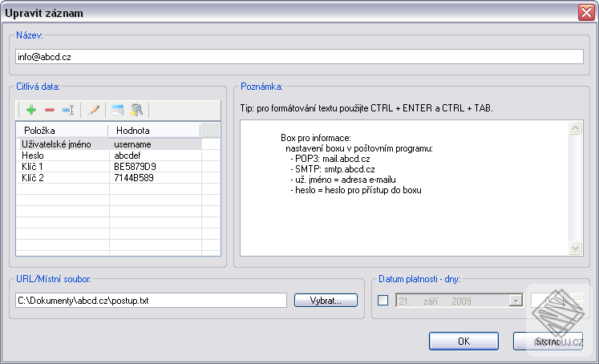
Task: Click the rename field icon in the toolbar
Action: [68, 110]
